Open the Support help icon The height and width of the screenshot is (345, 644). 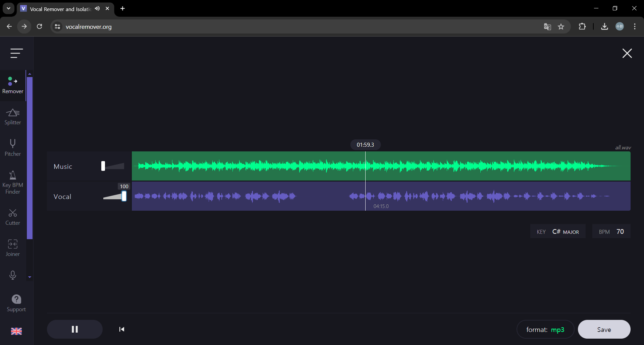coord(16,303)
